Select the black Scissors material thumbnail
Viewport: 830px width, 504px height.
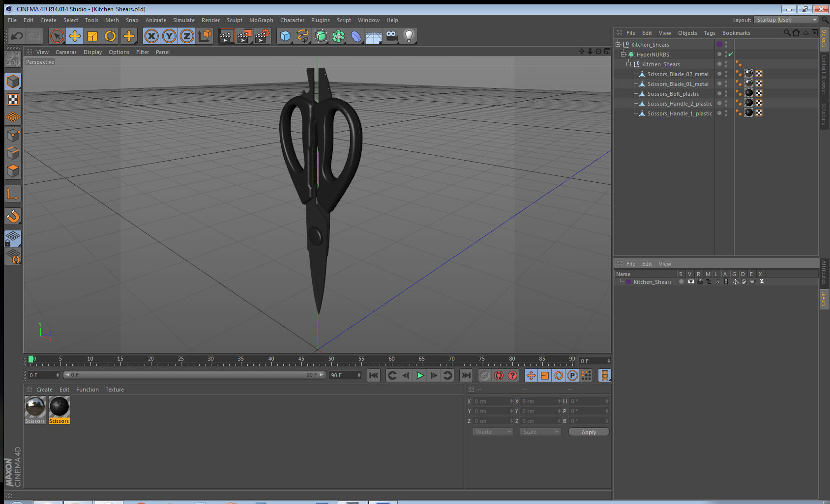click(59, 407)
